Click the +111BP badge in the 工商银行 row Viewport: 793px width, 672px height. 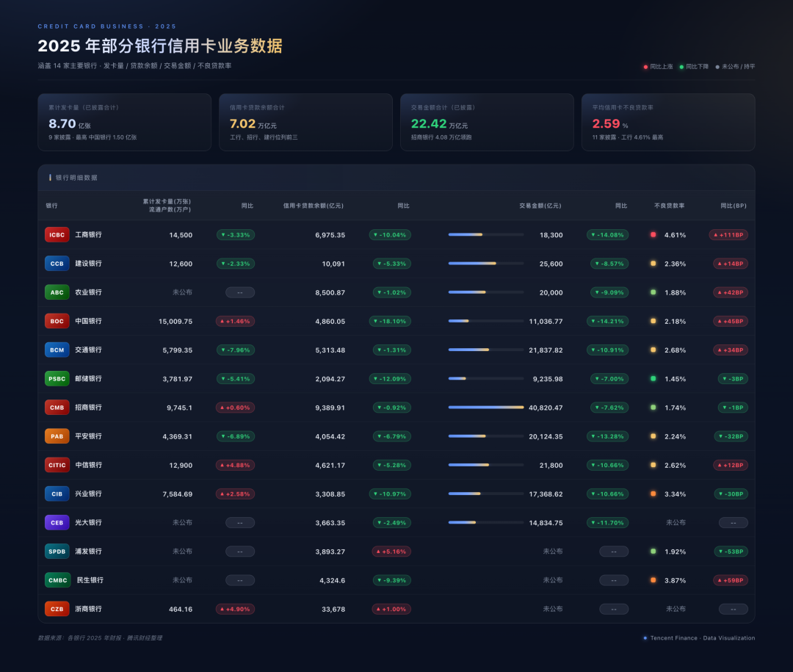729,235
